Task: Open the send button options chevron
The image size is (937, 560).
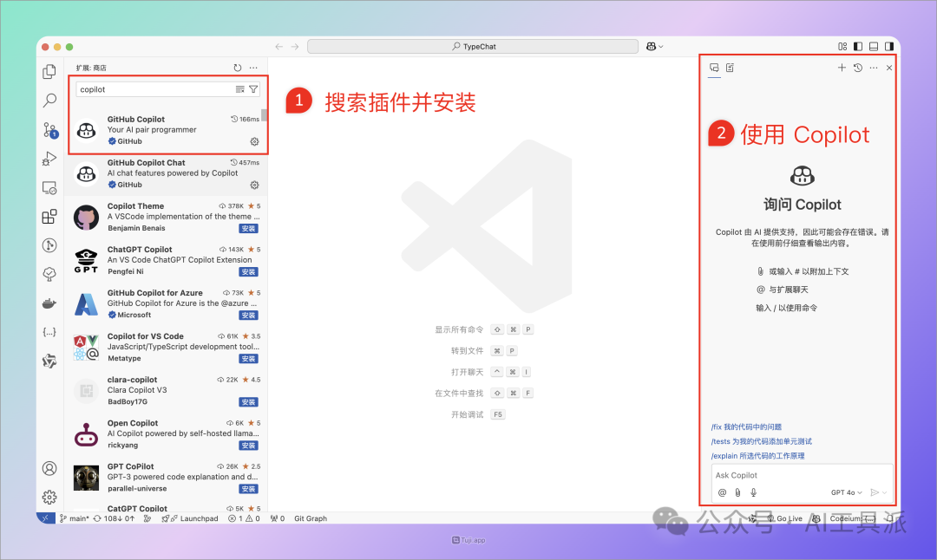Action: click(x=884, y=492)
